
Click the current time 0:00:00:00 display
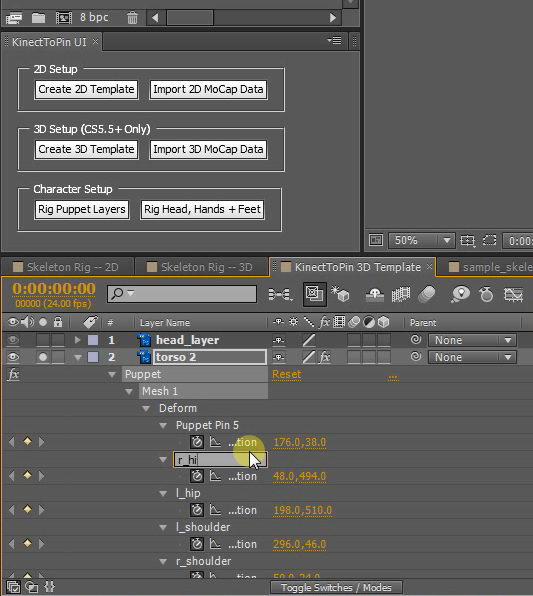[54, 288]
